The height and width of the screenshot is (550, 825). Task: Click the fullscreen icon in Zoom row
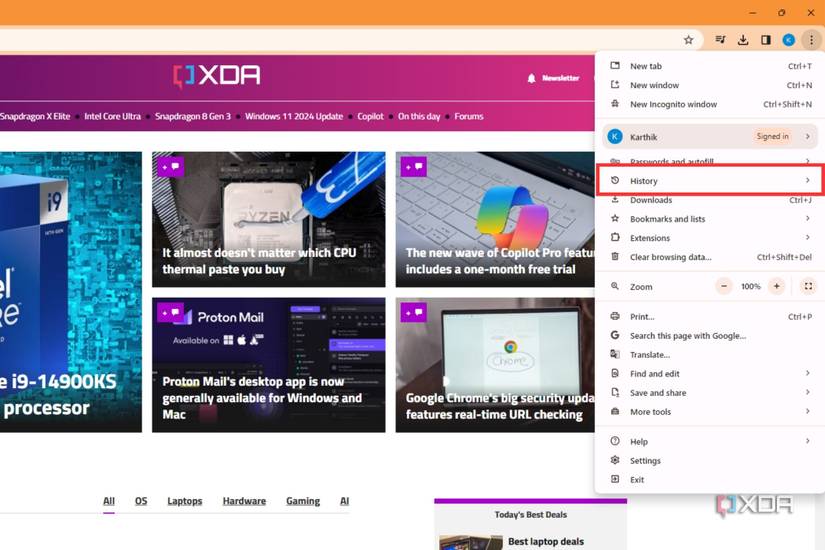click(x=808, y=286)
